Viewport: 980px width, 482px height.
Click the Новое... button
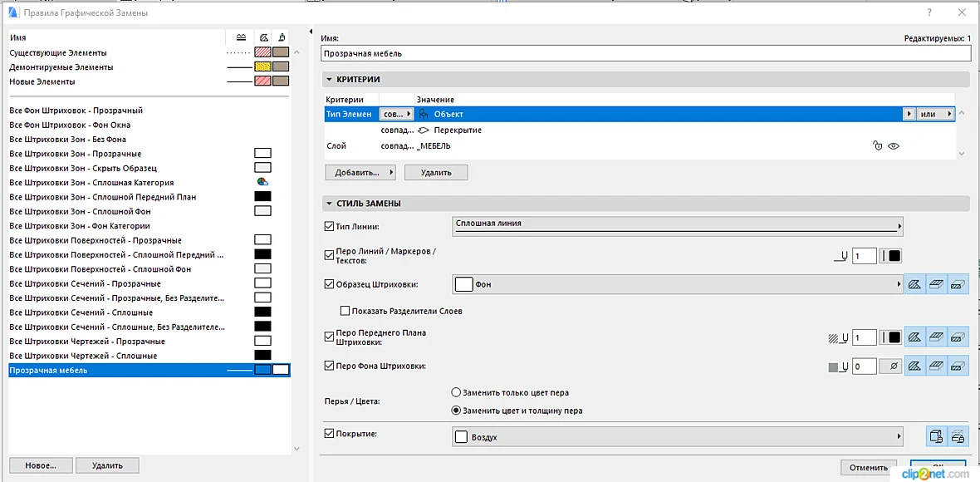pos(41,465)
